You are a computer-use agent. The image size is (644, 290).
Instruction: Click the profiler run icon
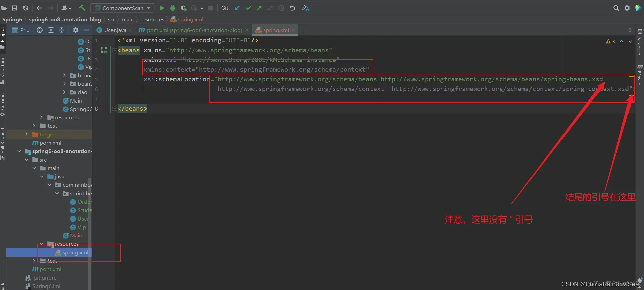(194, 8)
